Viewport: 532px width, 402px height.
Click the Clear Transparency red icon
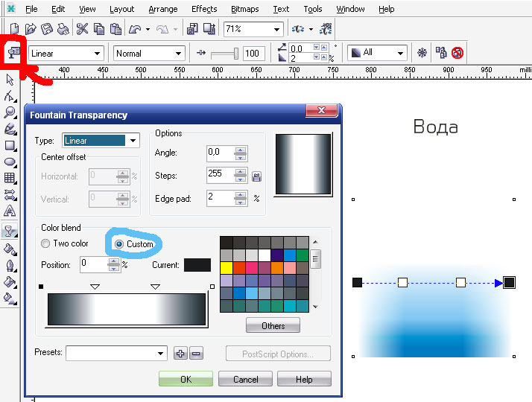[x=457, y=53]
